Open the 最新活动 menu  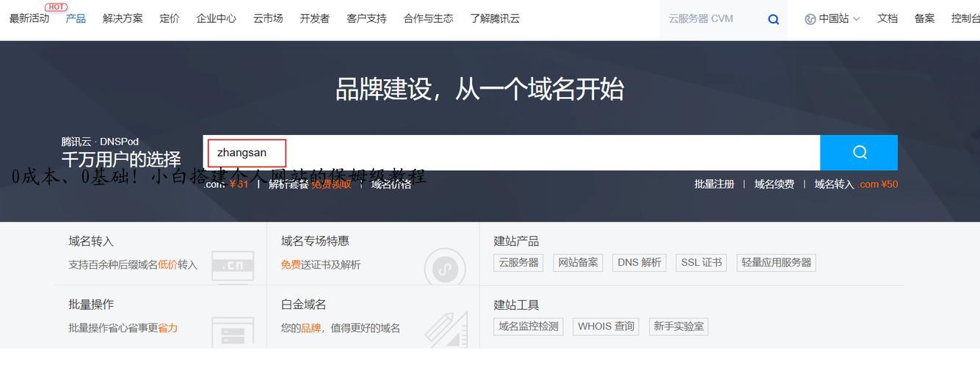pyautogui.click(x=29, y=18)
